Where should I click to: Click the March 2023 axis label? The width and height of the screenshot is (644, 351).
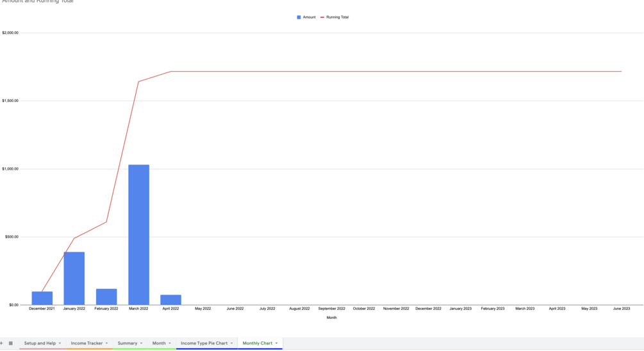tap(525, 309)
